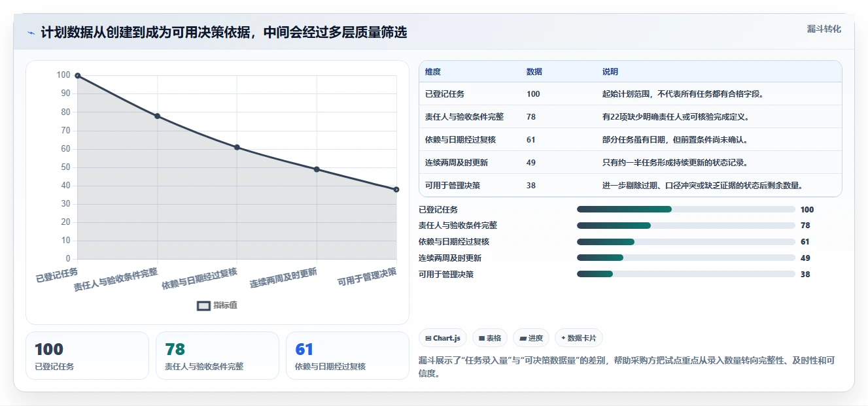Image resolution: width=868 pixels, height=406 pixels.
Task: Click the chart data point at value 49
Action: tap(317, 169)
